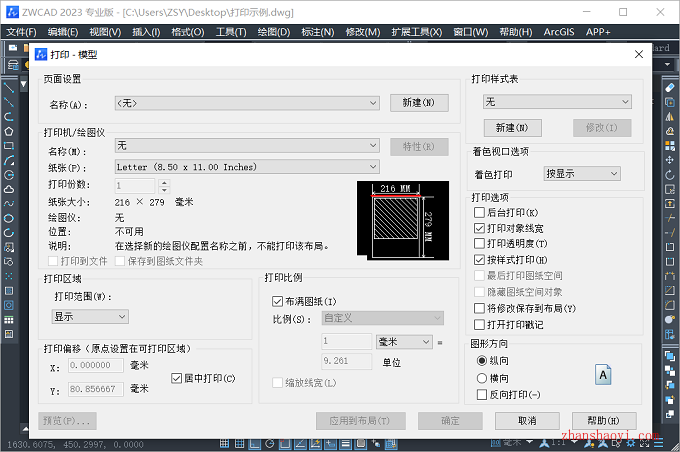Uncheck 打印对象线宽 option
Viewport: 680px width, 452px height.
pyautogui.click(x=479, y=228)
